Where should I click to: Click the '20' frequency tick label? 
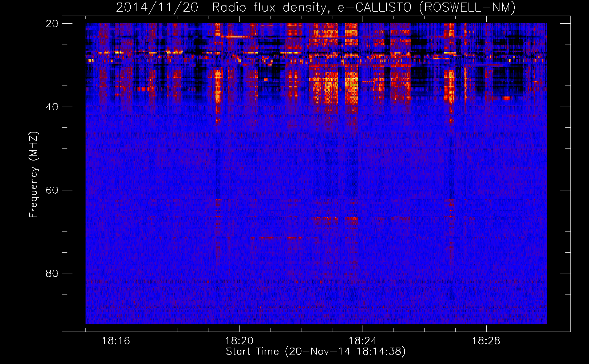click(x=52, y=24)
